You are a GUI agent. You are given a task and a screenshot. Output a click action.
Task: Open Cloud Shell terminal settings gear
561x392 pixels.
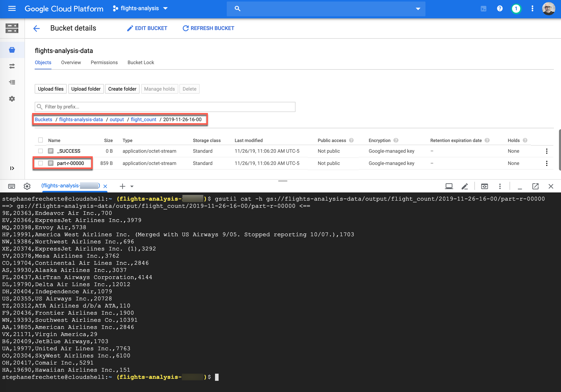(x=27, y=186)
